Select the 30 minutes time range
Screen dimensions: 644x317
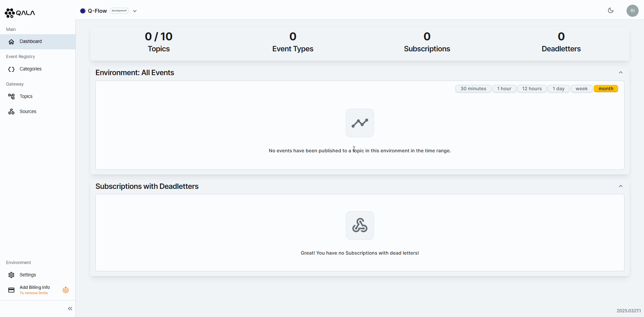click(473, 89)
